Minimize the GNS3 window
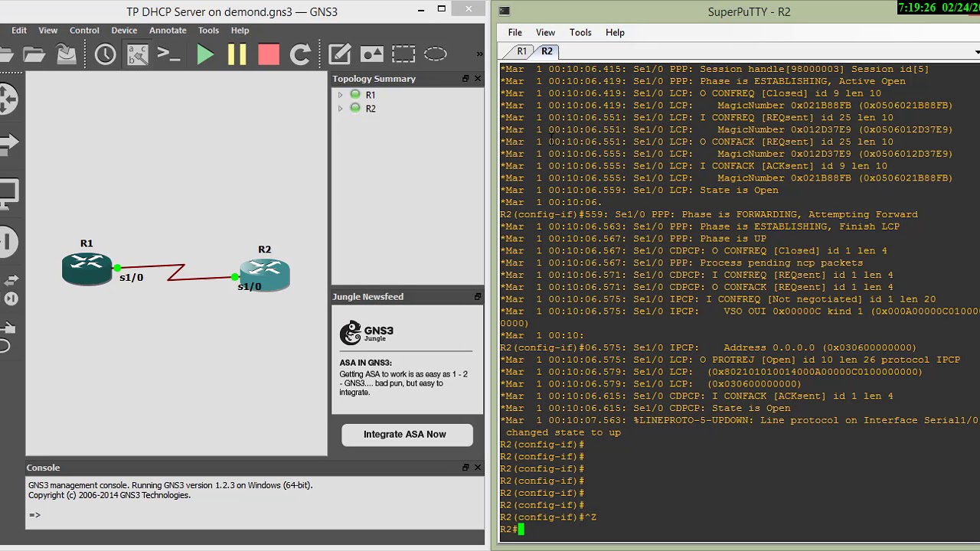Image resolution: width=980 pixels, height=551 pixels. point(421,10)
